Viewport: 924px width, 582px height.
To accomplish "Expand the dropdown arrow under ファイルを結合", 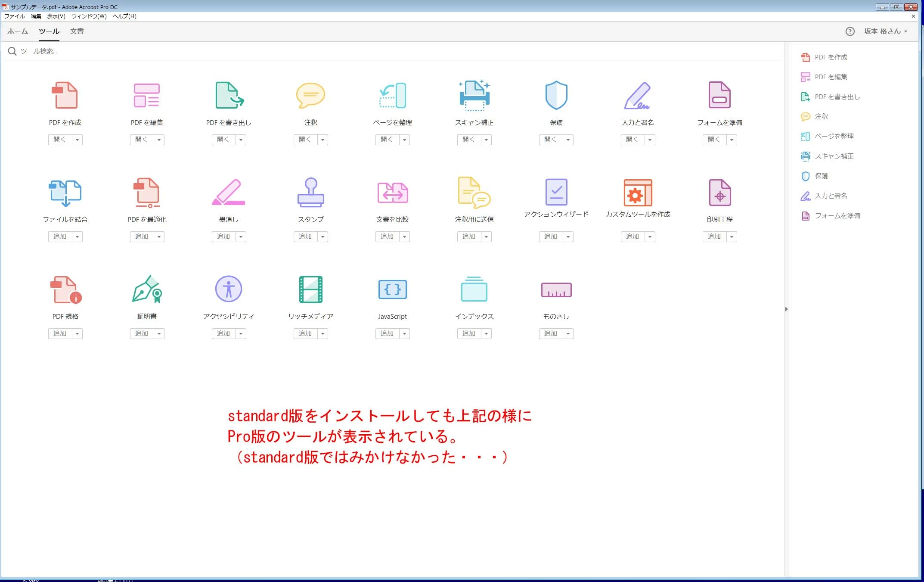I will point(77,237).
